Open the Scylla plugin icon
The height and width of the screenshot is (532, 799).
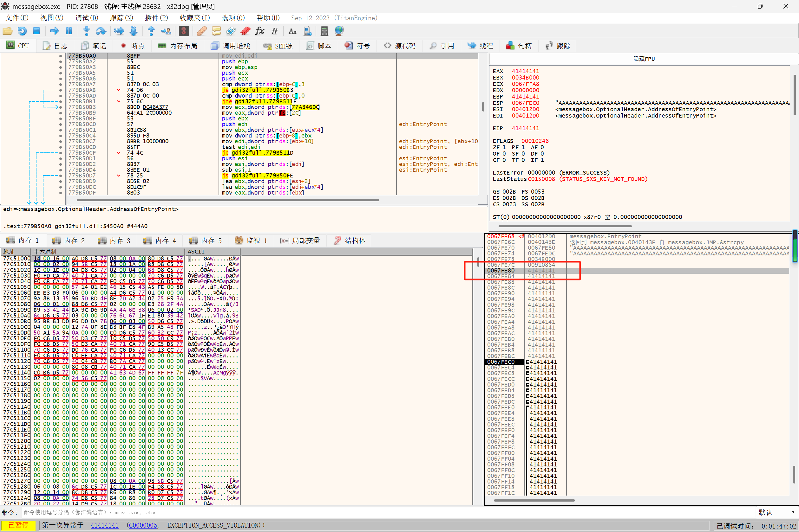click(x=184, y=31)
